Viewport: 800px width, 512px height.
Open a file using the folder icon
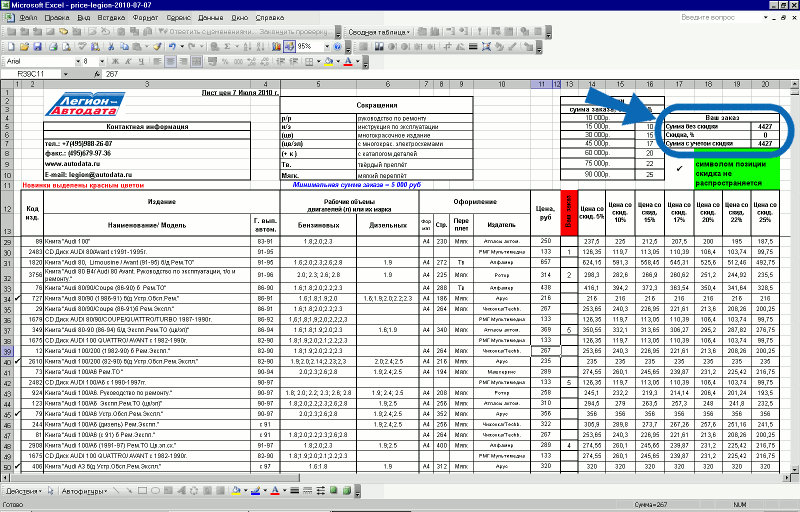pos(24,47)
